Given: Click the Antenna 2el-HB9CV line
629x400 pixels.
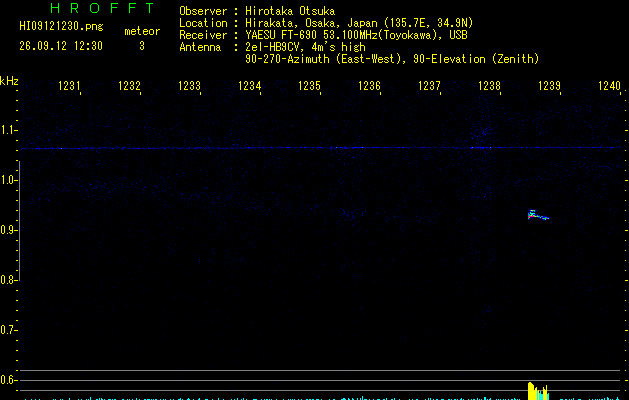Looking at the screenshot, I should [x=272, y=47].
